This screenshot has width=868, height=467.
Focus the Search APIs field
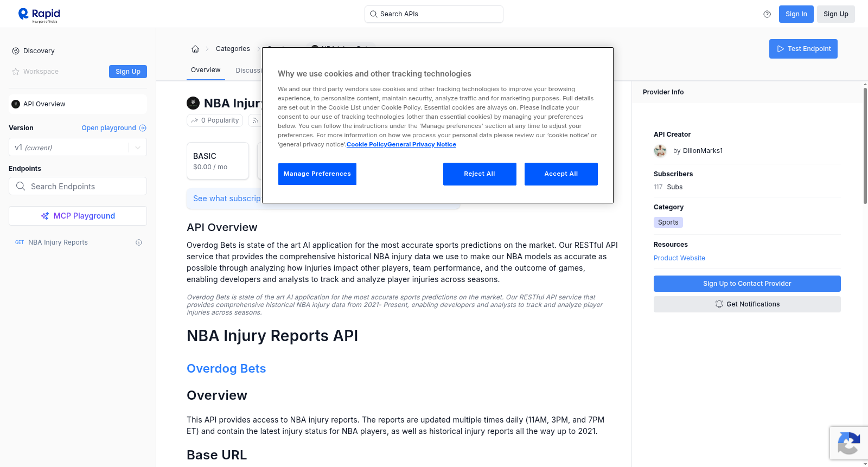[x=434, y=14]
